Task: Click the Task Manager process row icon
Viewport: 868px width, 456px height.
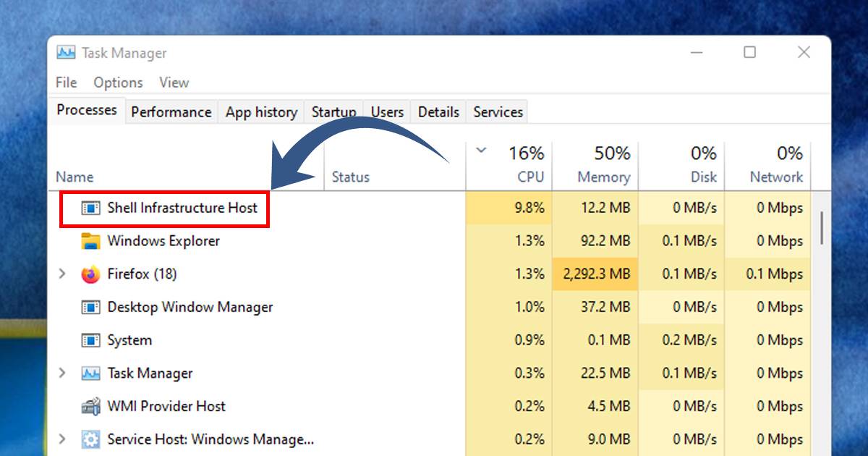Action: pyautogui.click(x=90, y=373)
